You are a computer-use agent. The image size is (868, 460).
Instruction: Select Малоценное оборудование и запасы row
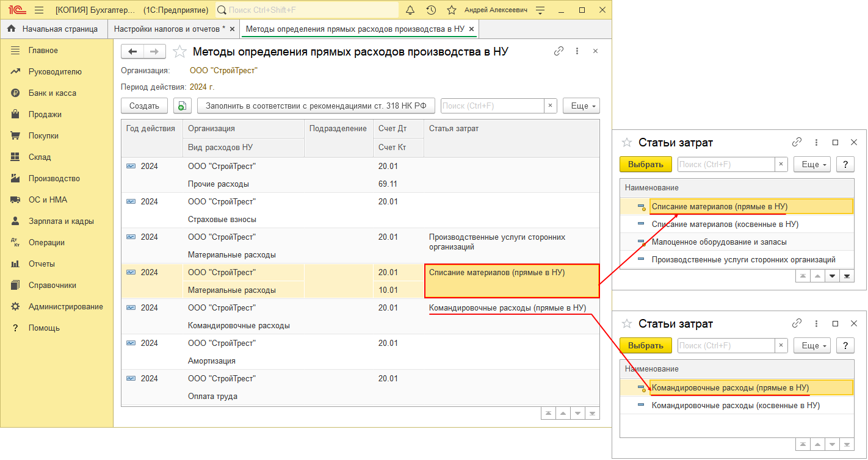tap(737, 242)
